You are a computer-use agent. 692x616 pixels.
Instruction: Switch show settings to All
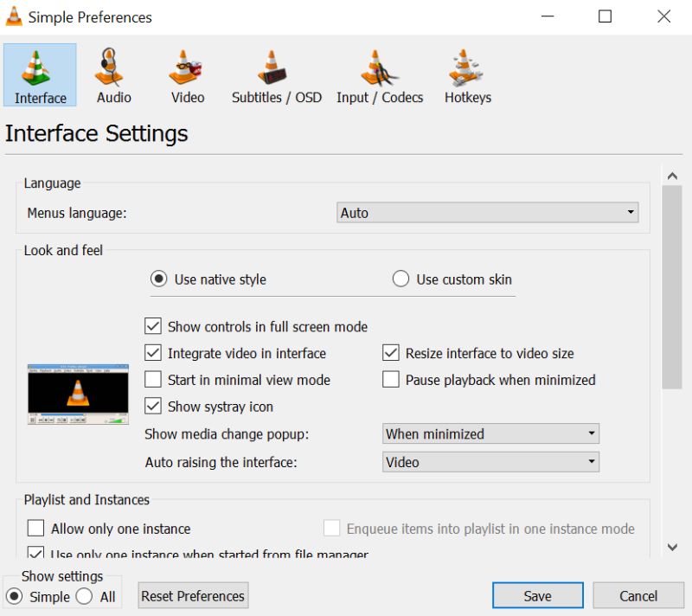[84, 596]
